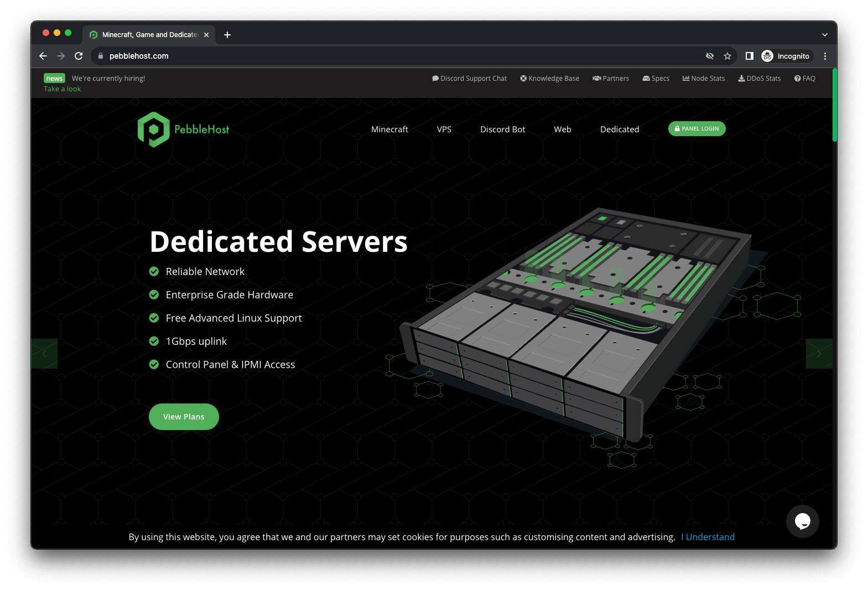Image resolution: width=868 pixels, height=590 pixels.
Task: Click the browser forward arrow
Action: tap(61, 56)
